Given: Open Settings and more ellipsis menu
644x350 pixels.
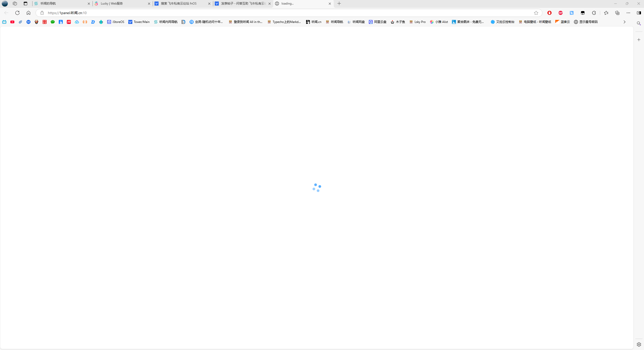Looking at the screenshot, I should (628, 13).
